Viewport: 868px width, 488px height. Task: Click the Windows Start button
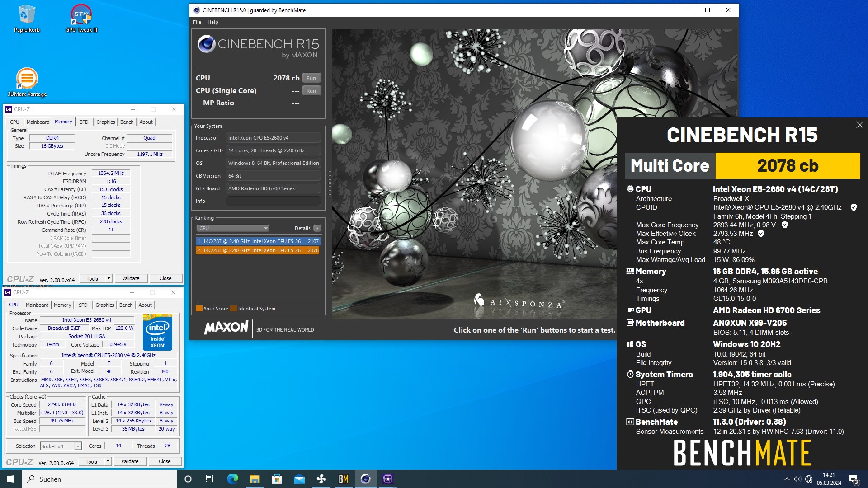pyautogui.click(x=11, y=479)
